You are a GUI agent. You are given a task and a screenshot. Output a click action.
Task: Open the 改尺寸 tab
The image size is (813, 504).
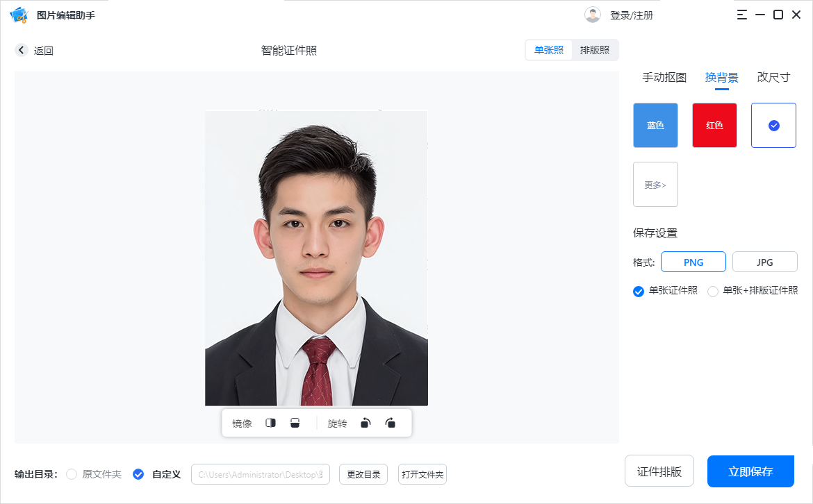coord(773,77)
